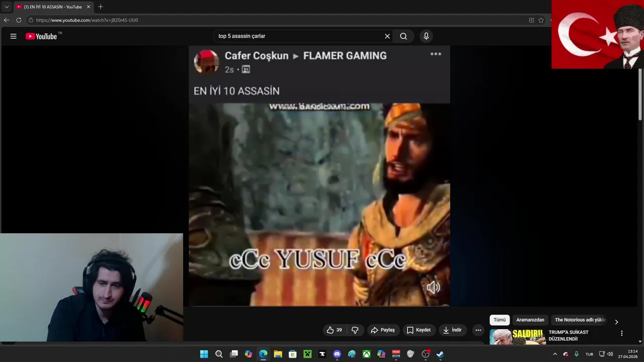The height and width of the screenshot is (362, 644).
Task: Open Microsoft 365 from the taskbar
Action: pyautogui.click(x=381, y=354)
